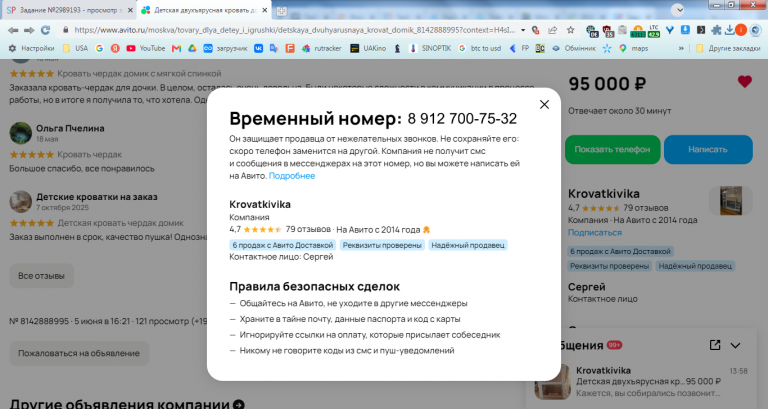The image size is (768, 409).
Task: Bookmark this page with the star icon
Action: tap(571, 30)
